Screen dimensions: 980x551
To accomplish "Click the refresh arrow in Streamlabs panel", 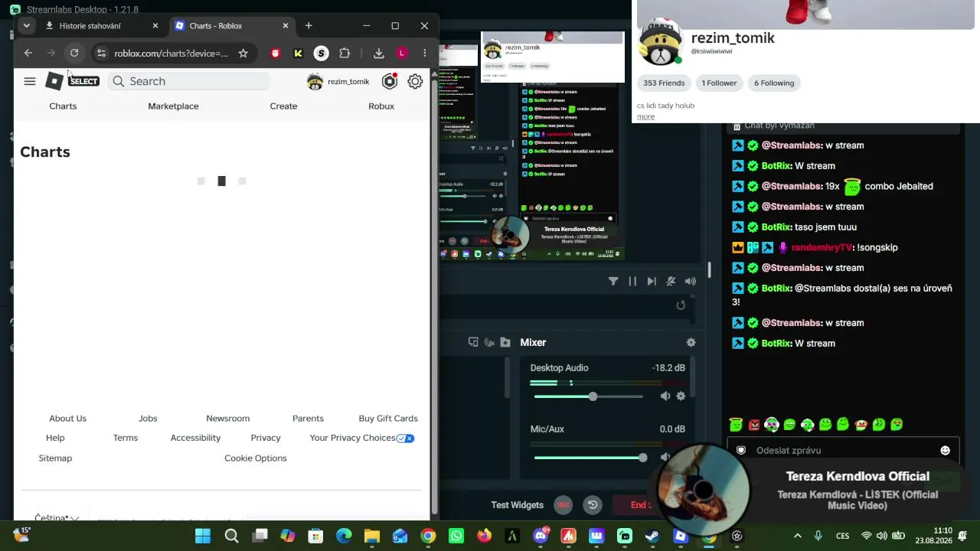I will [681, 305].
